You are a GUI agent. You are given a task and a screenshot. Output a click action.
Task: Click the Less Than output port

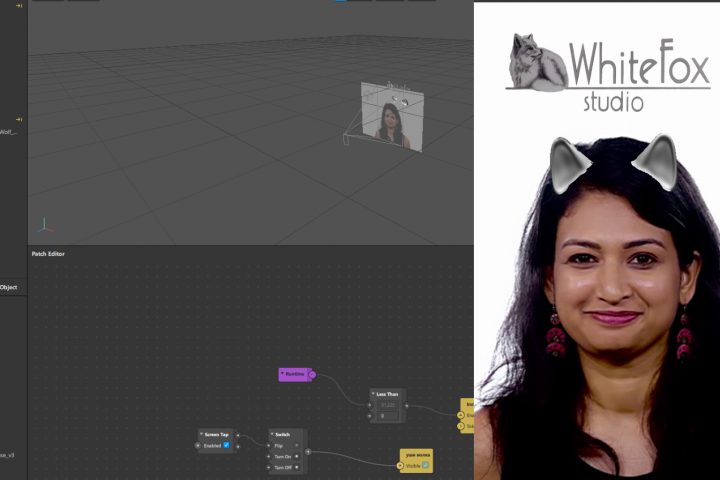406,406
